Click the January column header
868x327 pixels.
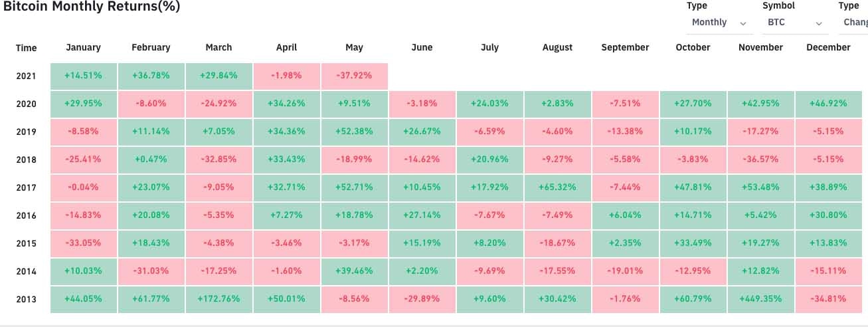[x=84, y=47]
